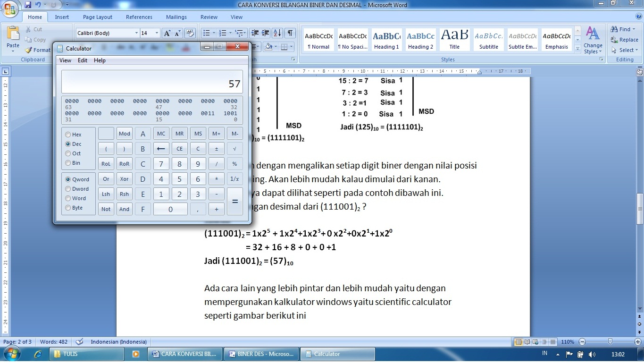Image resolution: width=644 pixels, height=363 pixels.
Task: Open the Paragraph dialog launcher
Action: 293,59
